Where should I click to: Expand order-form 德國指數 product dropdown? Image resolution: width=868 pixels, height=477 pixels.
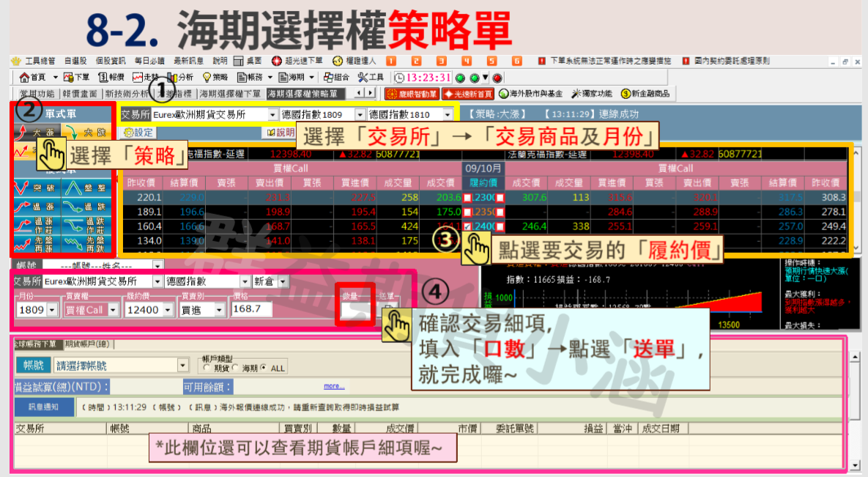coord(244,281)
